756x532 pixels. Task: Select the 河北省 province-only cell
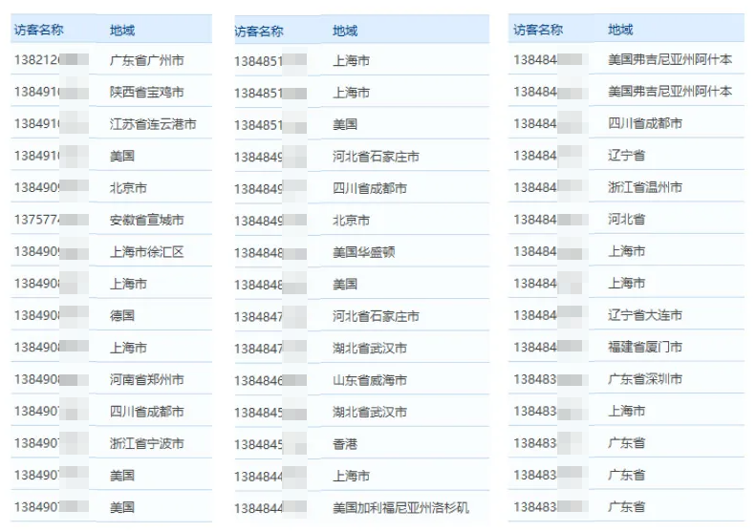(x=626, y=220)
